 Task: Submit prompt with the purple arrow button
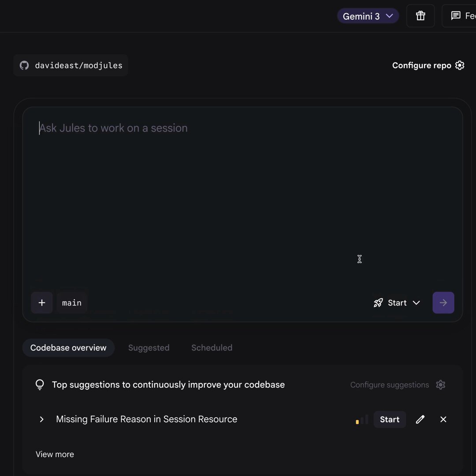[443, 303]
